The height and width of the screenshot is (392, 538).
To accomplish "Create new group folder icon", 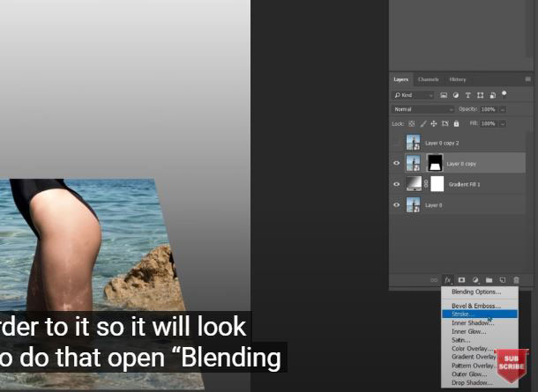I will coord(489,280).
